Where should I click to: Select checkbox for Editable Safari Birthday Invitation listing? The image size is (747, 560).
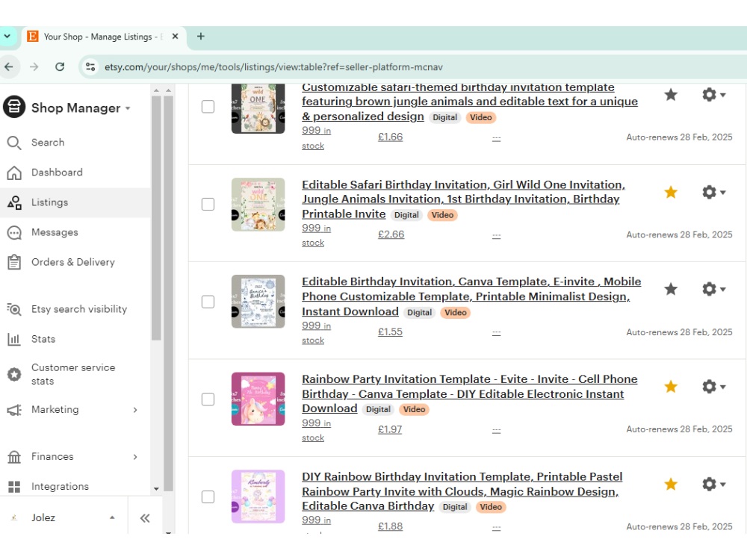(208, 205)
